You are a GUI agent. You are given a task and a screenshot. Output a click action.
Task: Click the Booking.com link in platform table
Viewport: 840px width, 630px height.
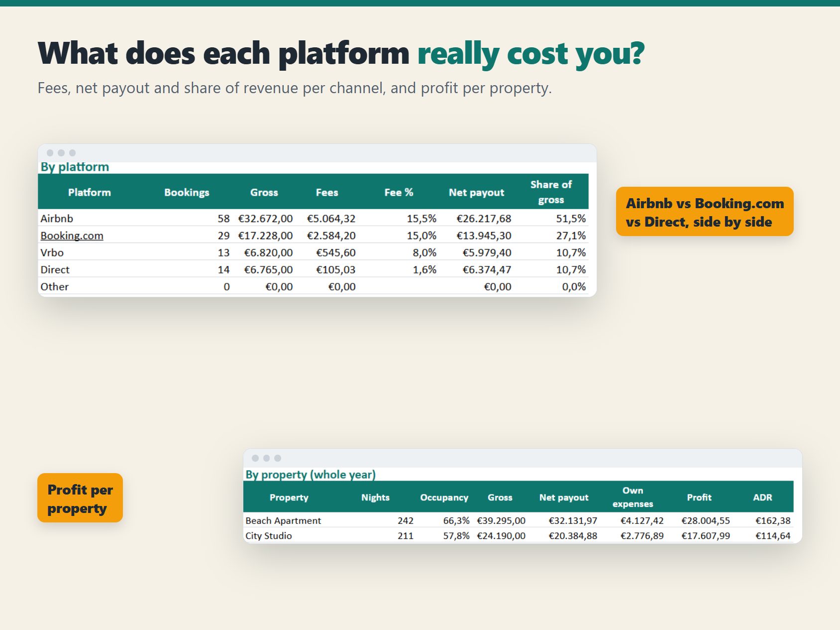(x=72, y=236)
